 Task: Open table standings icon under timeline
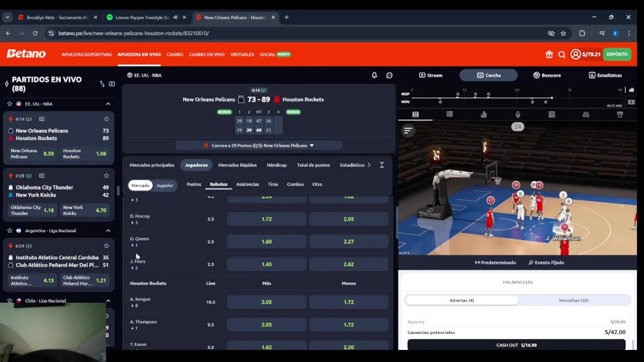point(552,115)
